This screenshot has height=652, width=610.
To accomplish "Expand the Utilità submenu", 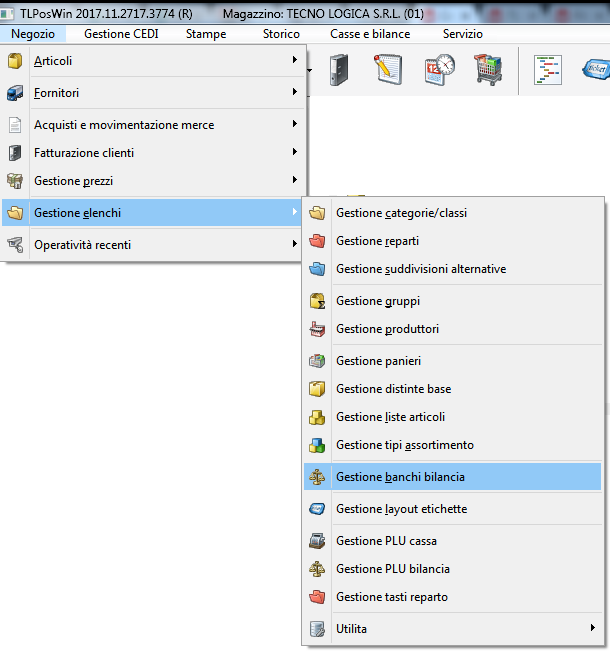I will tap(454, 629).
